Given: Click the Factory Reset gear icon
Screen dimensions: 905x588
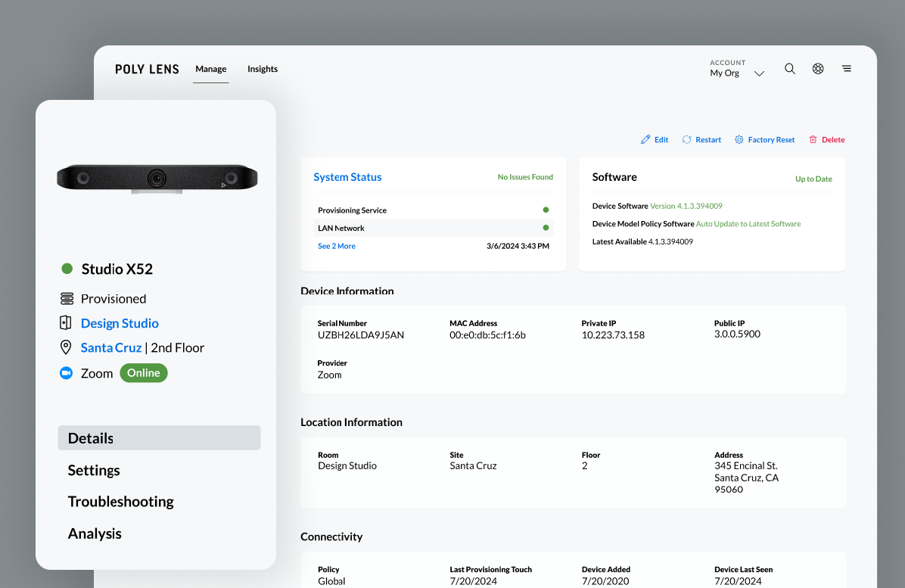Looking at the screenshot, I should click(739, 140).
